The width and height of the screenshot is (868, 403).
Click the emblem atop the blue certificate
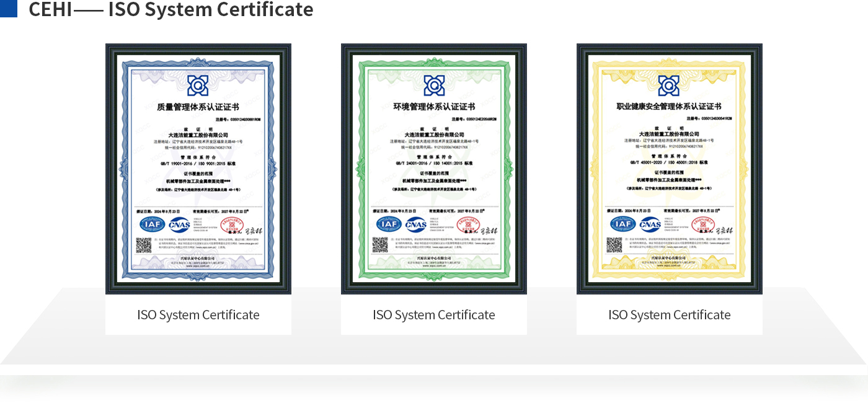tap(198, 86)
